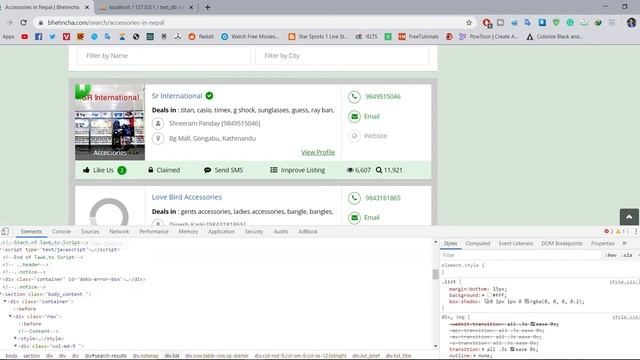The image size is (640, 360).
Task: Open the Apps shortcut in bookmarks bar
Action: [x=8, y=37]
